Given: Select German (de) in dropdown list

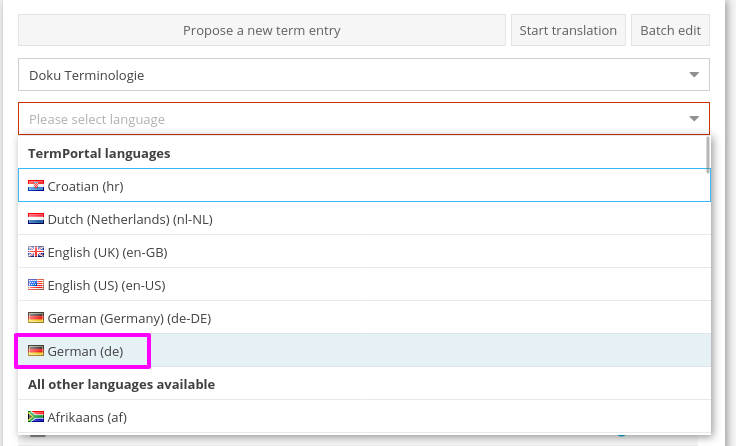Looking at the screenshot, I should tap(86, 351).
